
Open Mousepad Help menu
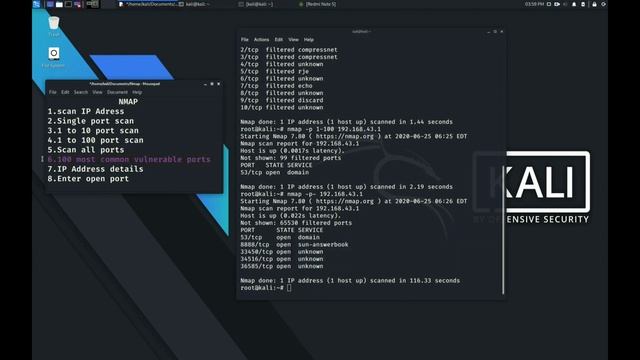pyautogui.click(x=137, y=92)
